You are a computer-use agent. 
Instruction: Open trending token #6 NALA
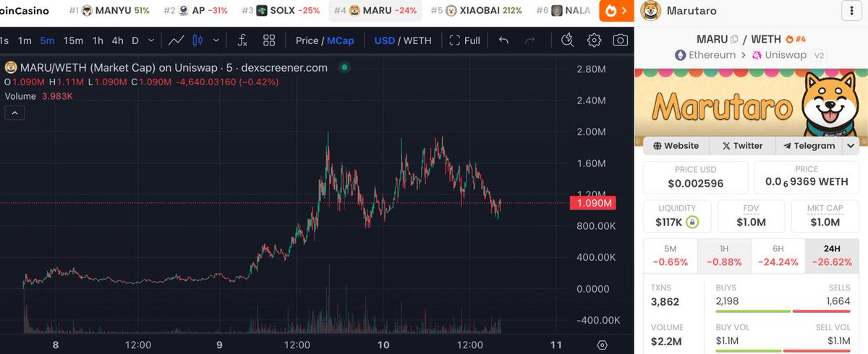coord(564,11)
